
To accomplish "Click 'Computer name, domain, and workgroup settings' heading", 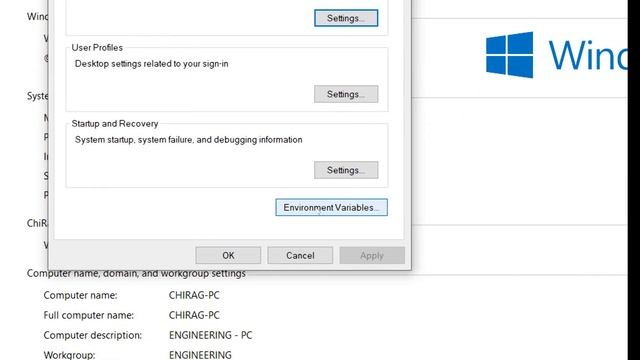I will click(136, 273).
